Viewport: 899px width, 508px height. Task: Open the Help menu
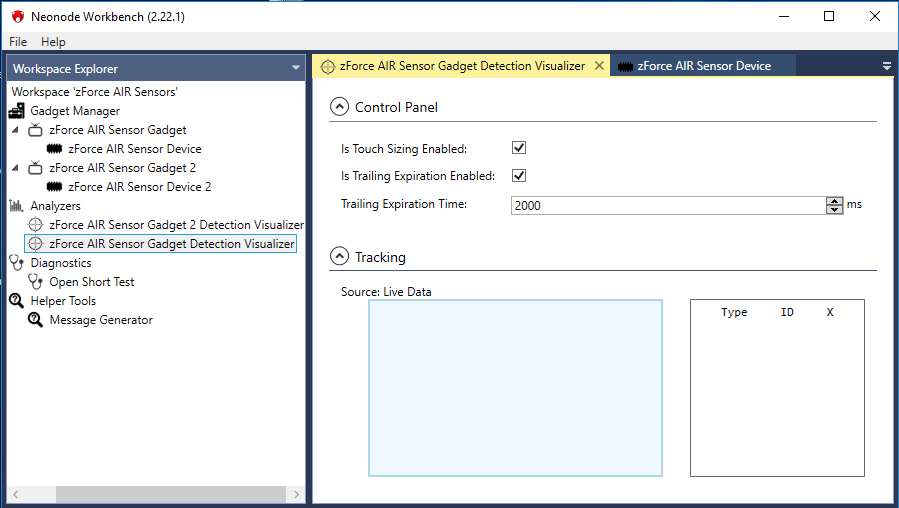click(x=53, y=42)
